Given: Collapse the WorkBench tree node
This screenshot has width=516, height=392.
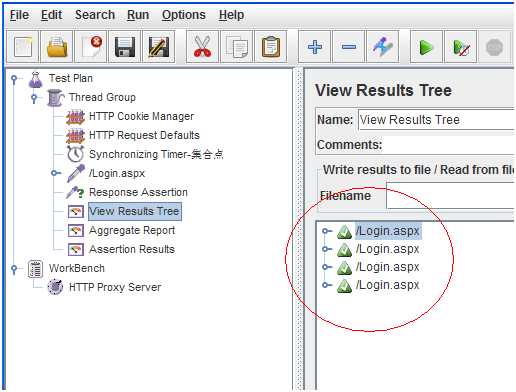Looking at the screenshot, I should pos(14,269).
